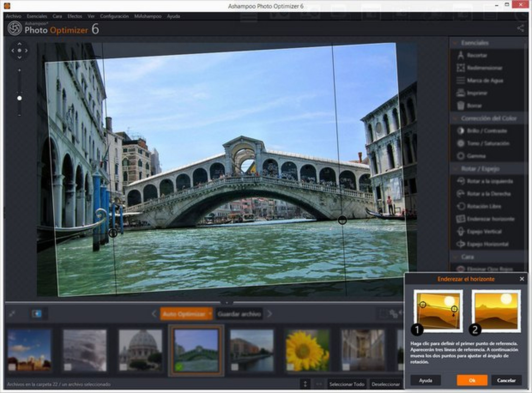The image size is (532, 393).
Task: Toggle checkbox on the dome thumbnail
Action: pyautogui.click(x=123, y=367)
